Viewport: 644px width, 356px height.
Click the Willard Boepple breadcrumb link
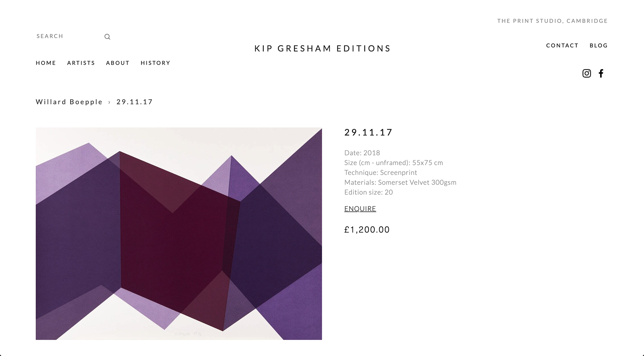pyautogui.click(x=69, y=102)
